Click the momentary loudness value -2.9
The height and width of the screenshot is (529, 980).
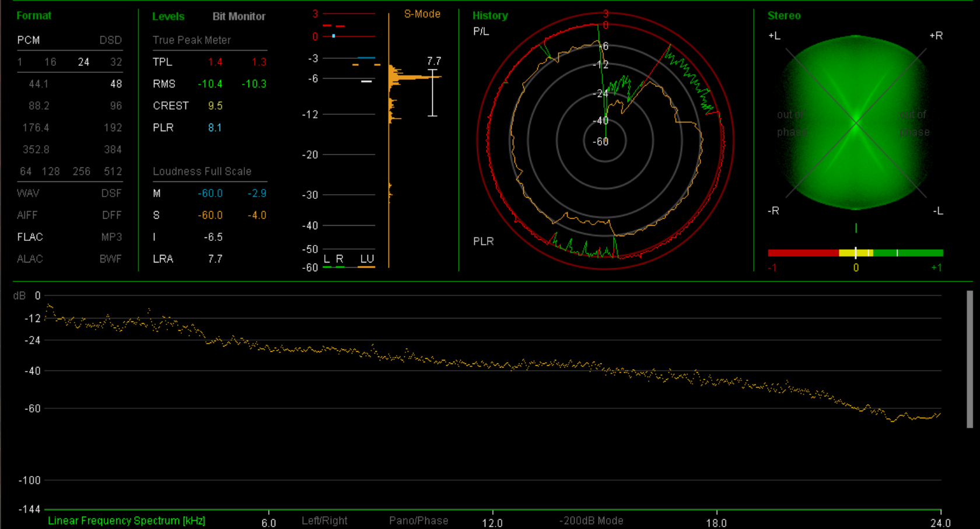coord(257,194)
